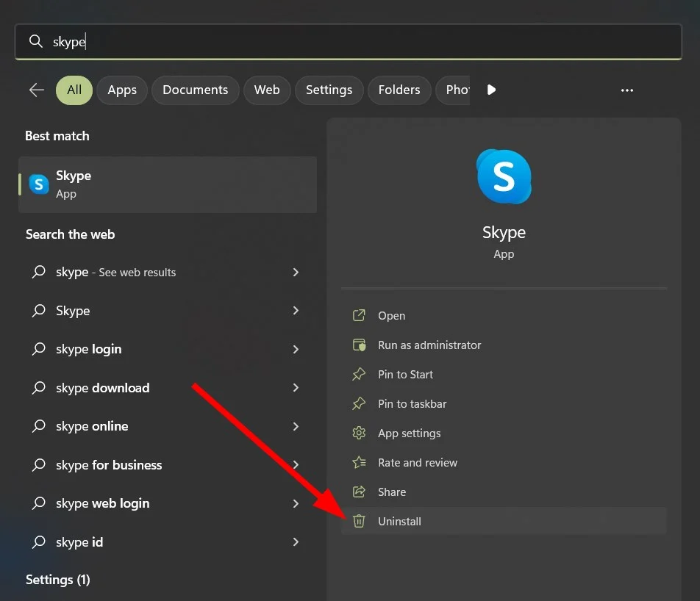Screen dimensions: 700x601
Task: Choose Open in the Skype actions list
Action: click(x=391, y=315)
